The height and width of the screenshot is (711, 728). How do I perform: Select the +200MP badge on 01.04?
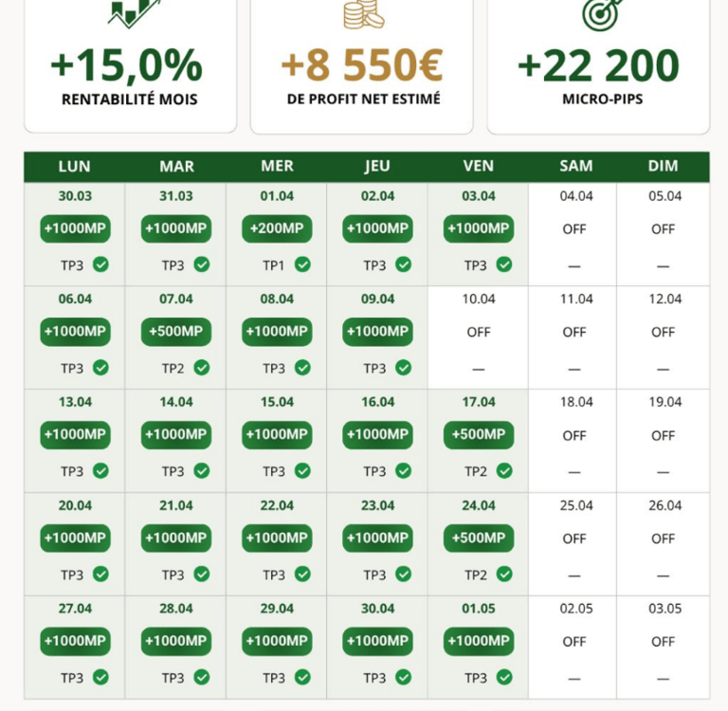tap(277, 228)
